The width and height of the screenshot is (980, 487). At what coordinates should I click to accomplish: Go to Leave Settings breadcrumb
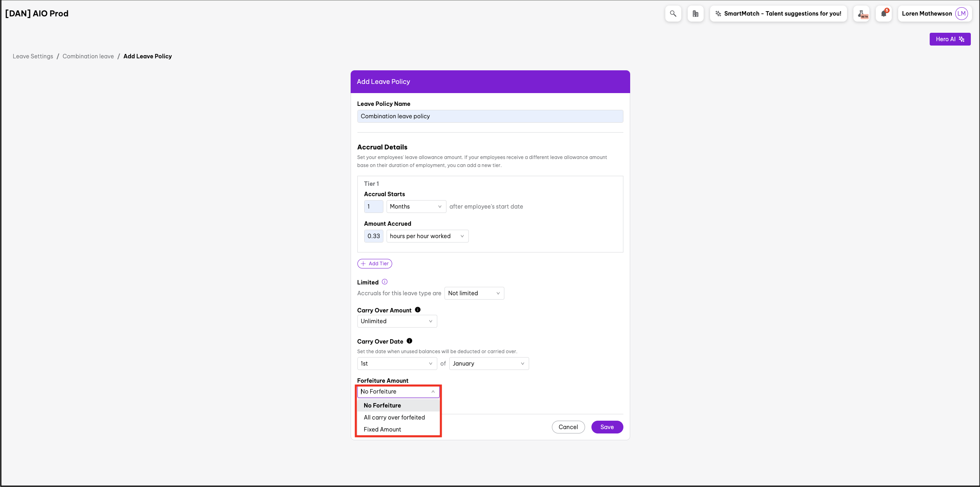33,56
